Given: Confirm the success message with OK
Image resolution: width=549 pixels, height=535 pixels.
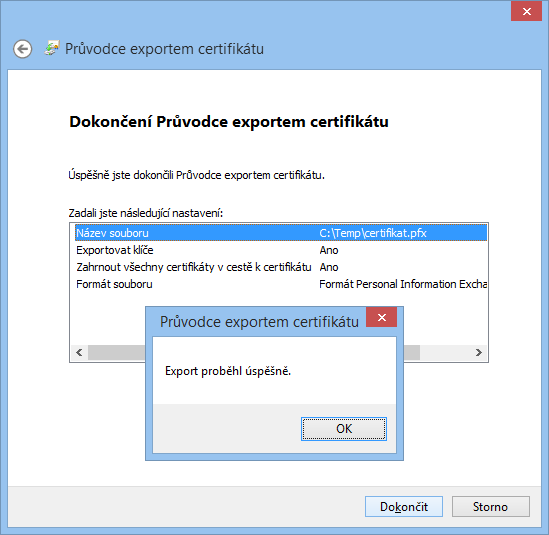Looking at the screenshot, I should pos(344,429).
